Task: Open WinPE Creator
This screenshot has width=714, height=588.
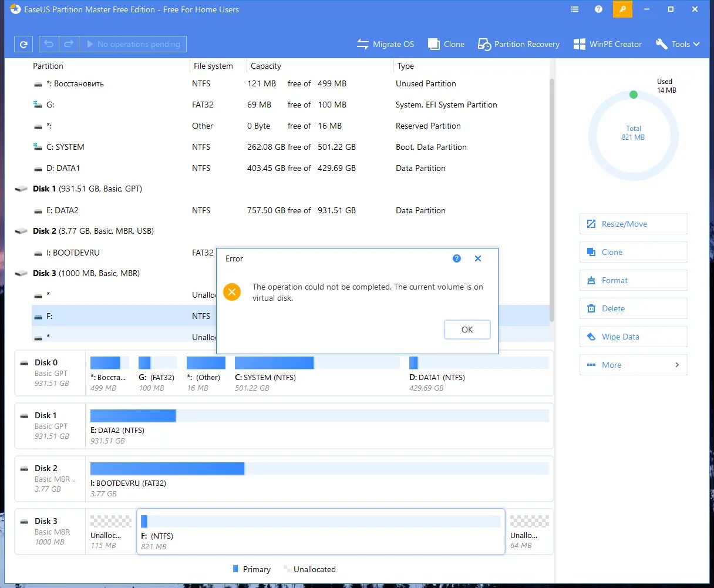Action: 608,44
